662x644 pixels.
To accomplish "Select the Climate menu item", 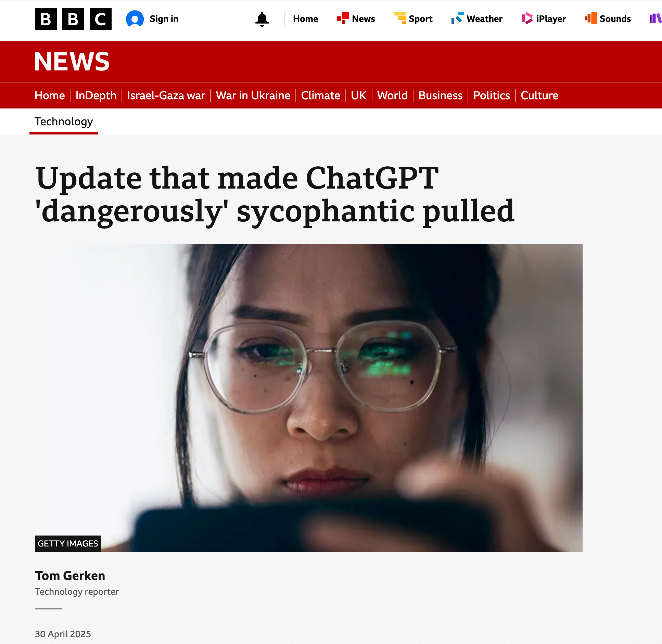I will coord(320,95).
